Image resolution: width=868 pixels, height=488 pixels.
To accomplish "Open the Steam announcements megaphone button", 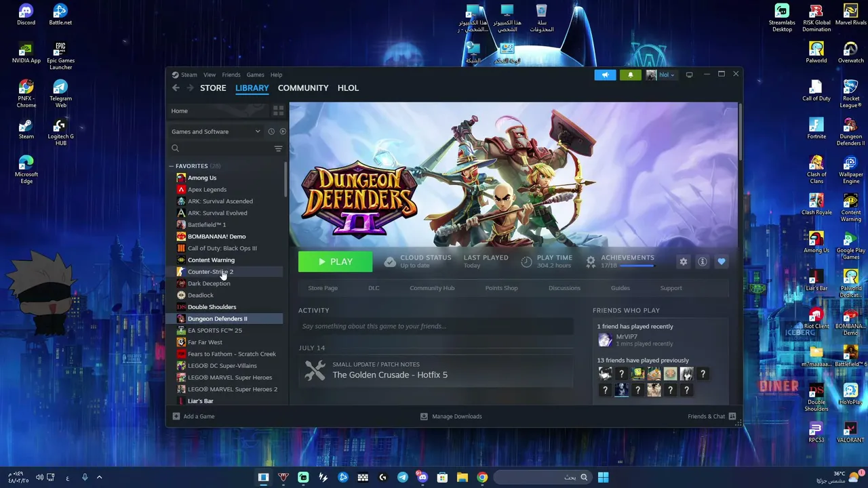I will pos(605,75).
